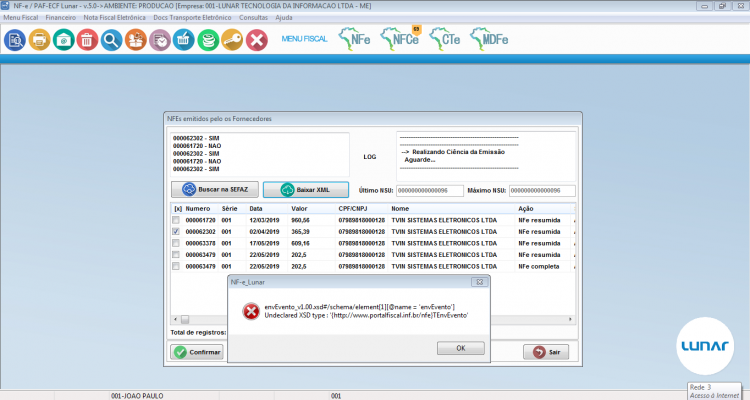This screenshot has height=400, width=750.
Task: Click the Confirmar button
Action: point(197,352)
